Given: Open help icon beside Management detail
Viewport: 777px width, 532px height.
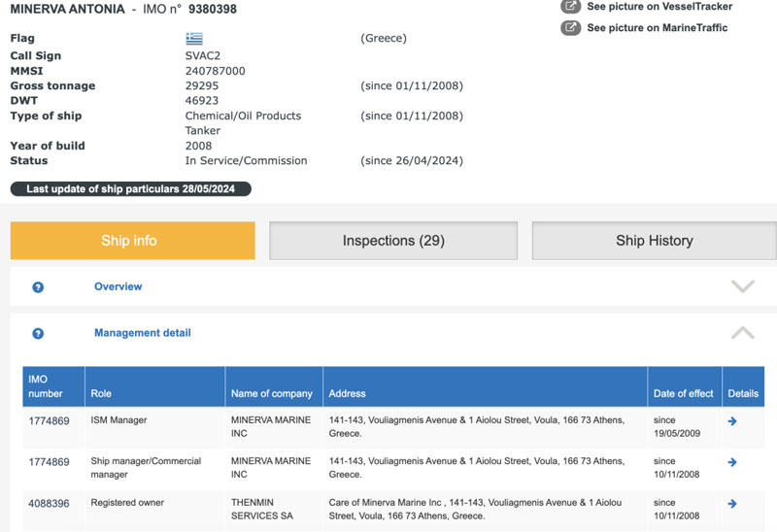Looking at the screenshot, I should [38, 333].
